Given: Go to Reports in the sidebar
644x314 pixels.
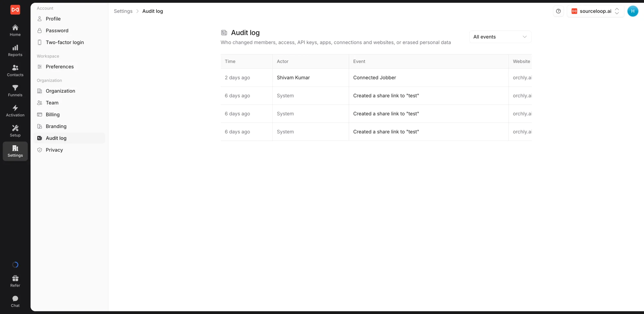Looking at the screenshot, I should (x=15, y=51).
